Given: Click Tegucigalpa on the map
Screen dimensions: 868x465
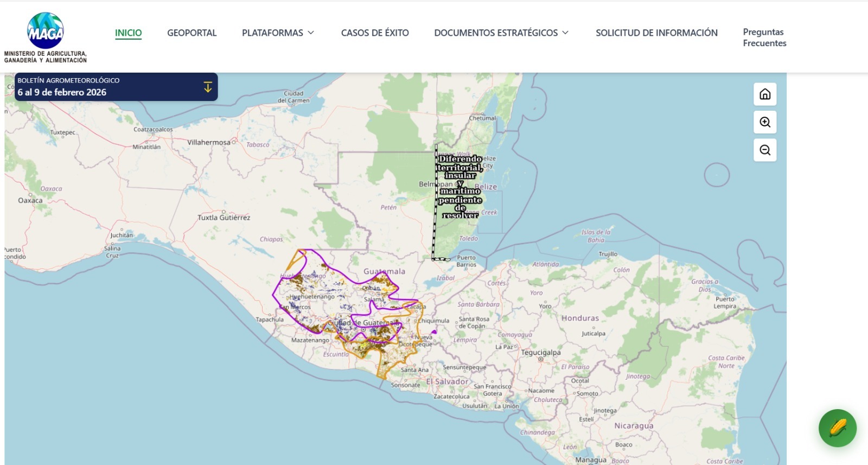Looking at the screenshot, I should point(541,353).
